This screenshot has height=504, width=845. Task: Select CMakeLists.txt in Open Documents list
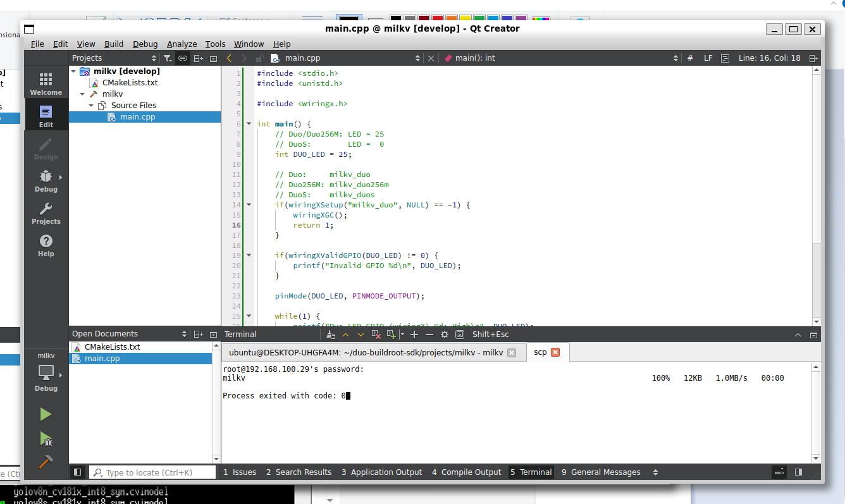pos(112,347)
